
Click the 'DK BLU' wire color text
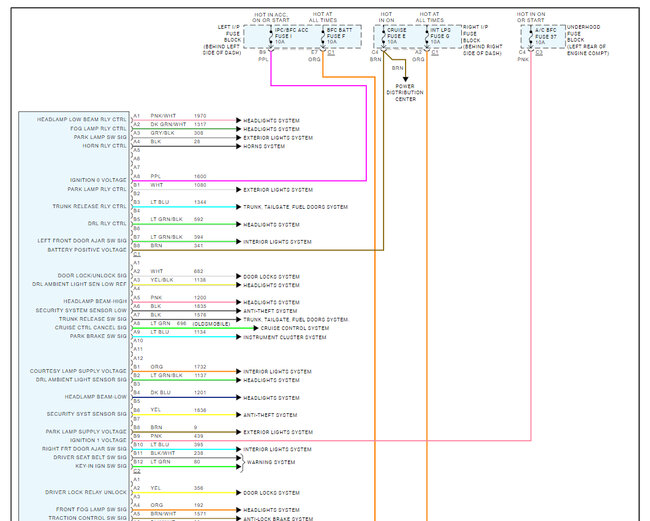point(160,393)
